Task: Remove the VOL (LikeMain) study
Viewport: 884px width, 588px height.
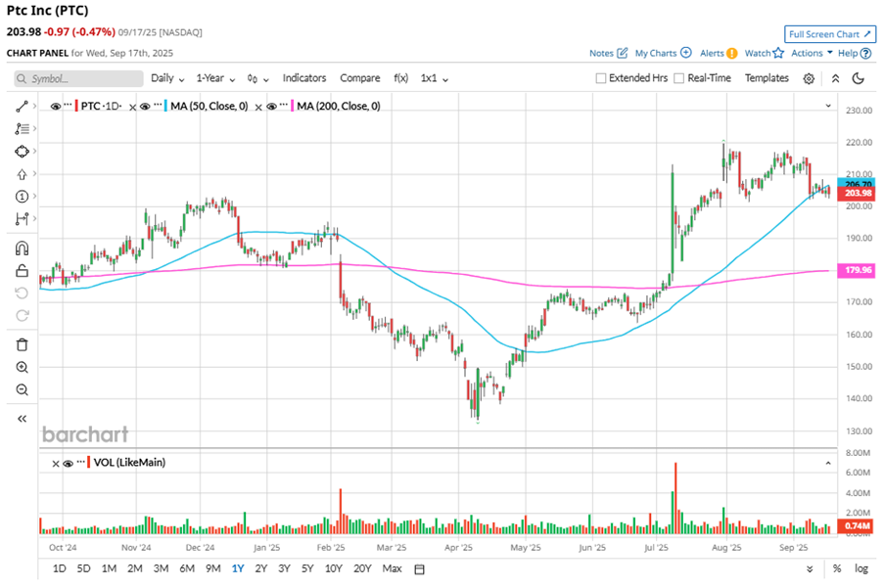Action: (55, 464)
